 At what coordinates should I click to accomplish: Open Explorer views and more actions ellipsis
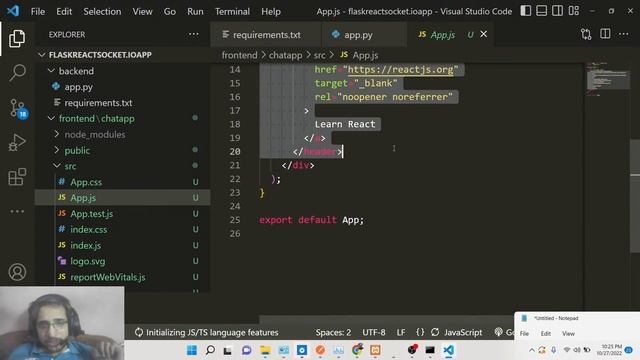click(193, 34)
